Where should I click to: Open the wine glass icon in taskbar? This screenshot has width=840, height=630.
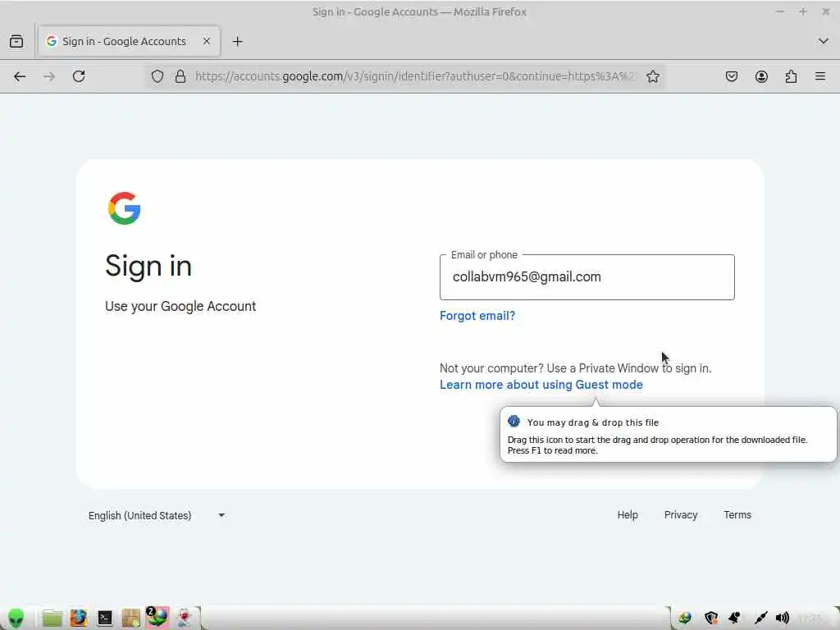point(185,619)
